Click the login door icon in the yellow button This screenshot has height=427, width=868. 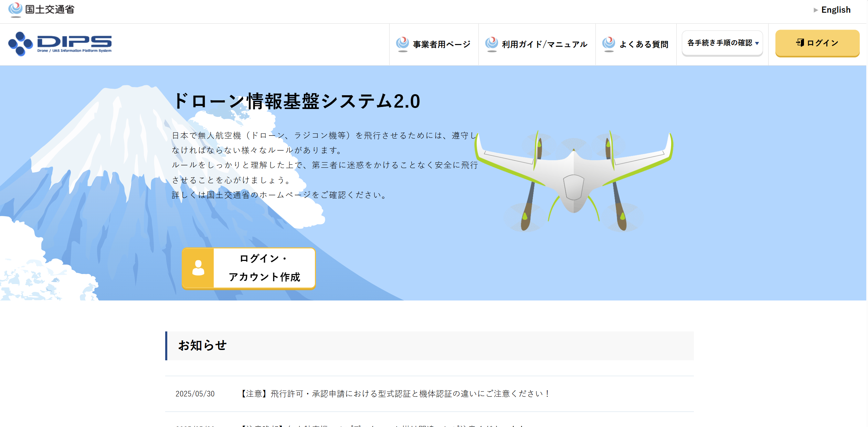(x=800, y=43)
